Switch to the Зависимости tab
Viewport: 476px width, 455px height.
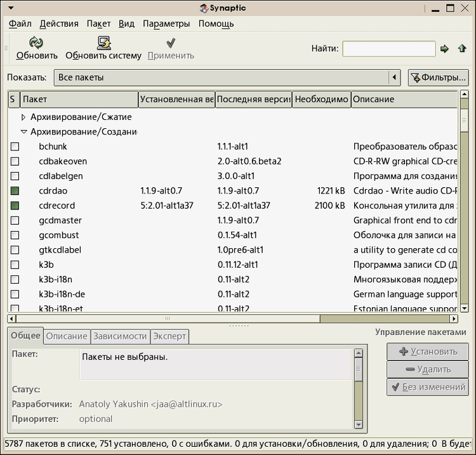coord(120,336)
